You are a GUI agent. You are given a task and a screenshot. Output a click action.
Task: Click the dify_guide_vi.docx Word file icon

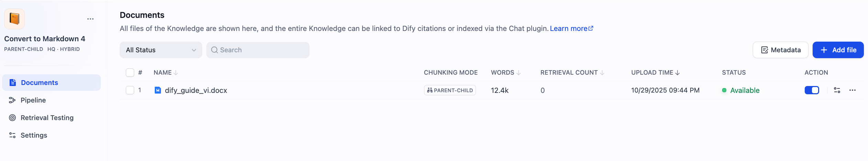[x=158, y=90]
